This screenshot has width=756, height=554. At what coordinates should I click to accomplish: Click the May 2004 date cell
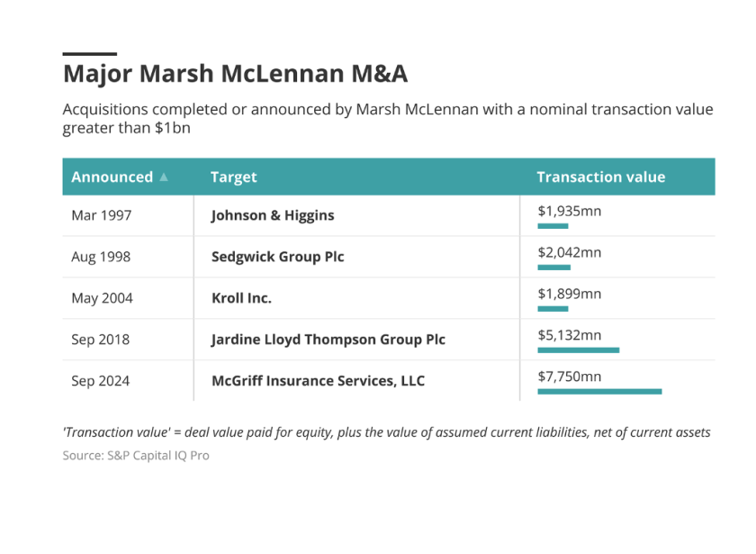tap(101, 298)
